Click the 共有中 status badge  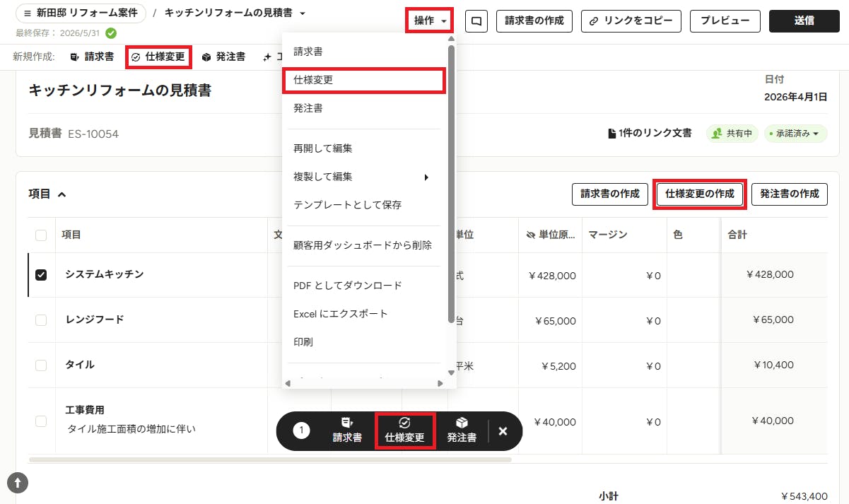(732, 133)
